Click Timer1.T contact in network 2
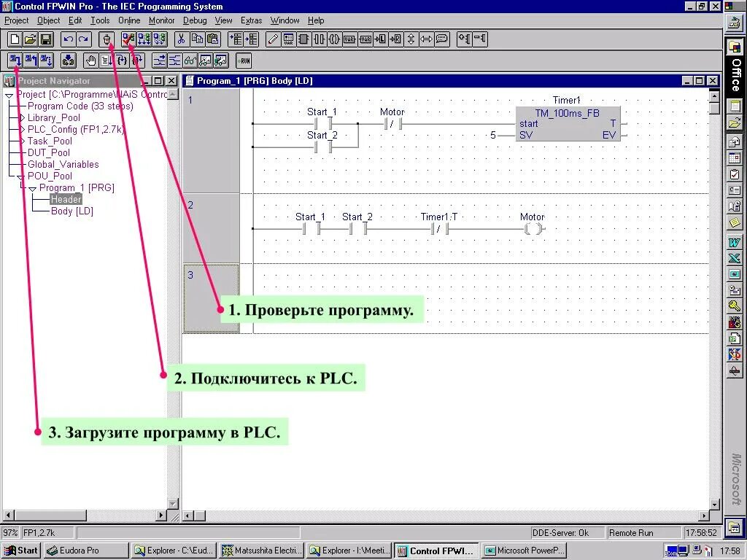Viewport: 747px width, 560px height. click(x=440, y=229)
